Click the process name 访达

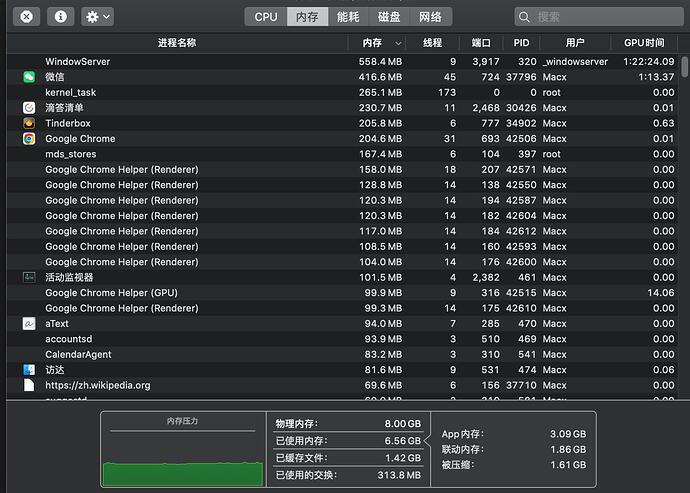click(55, 370)
